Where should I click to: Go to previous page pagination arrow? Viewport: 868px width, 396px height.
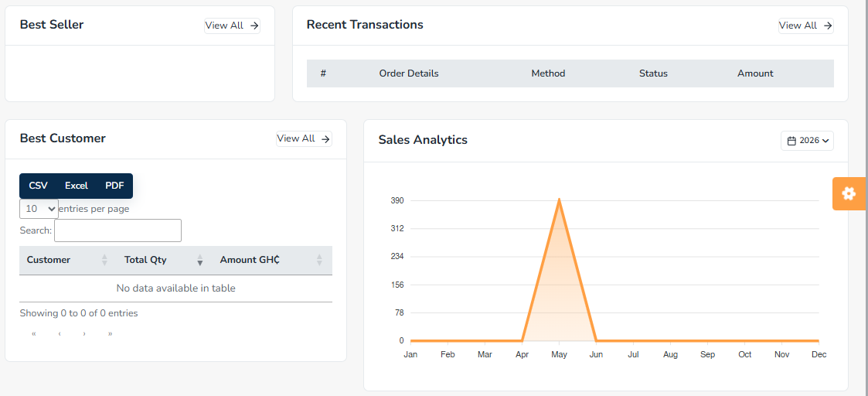(60, 334)
